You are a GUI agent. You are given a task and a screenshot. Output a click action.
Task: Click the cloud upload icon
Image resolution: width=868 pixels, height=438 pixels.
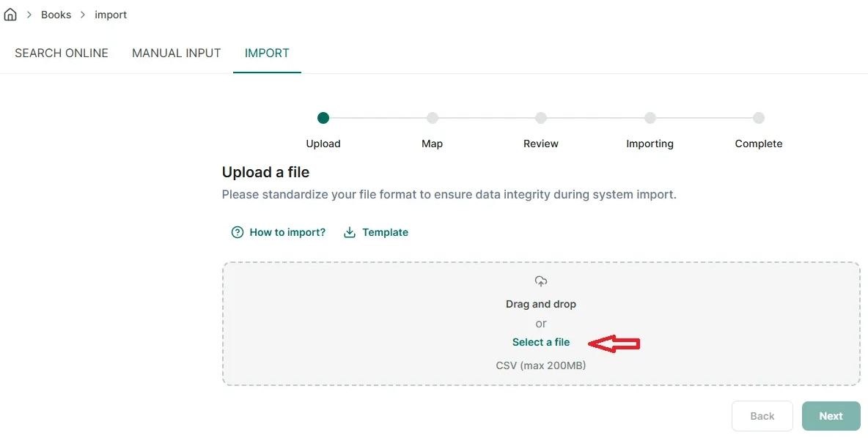541,281
